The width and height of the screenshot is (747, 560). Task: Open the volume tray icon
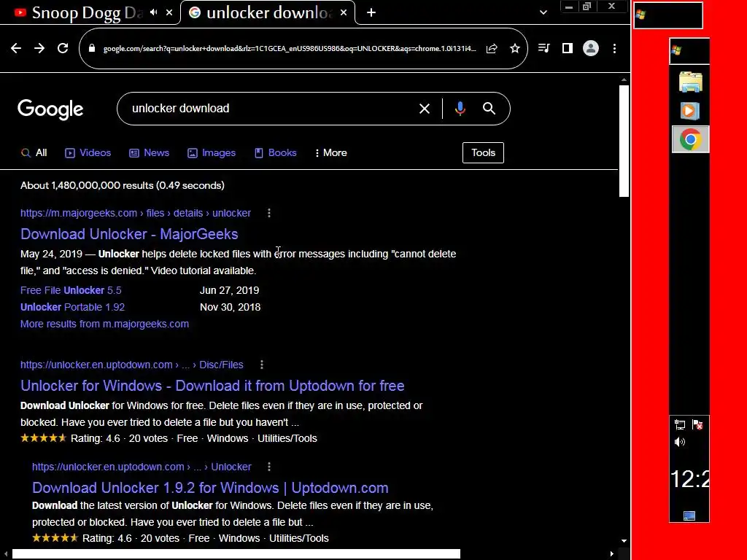click(680, 442)
